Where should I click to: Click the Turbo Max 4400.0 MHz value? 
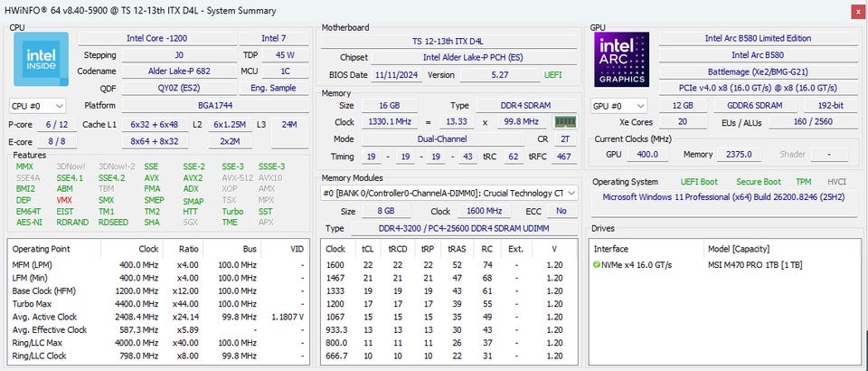pyautogui.click(x=139, y=304)
